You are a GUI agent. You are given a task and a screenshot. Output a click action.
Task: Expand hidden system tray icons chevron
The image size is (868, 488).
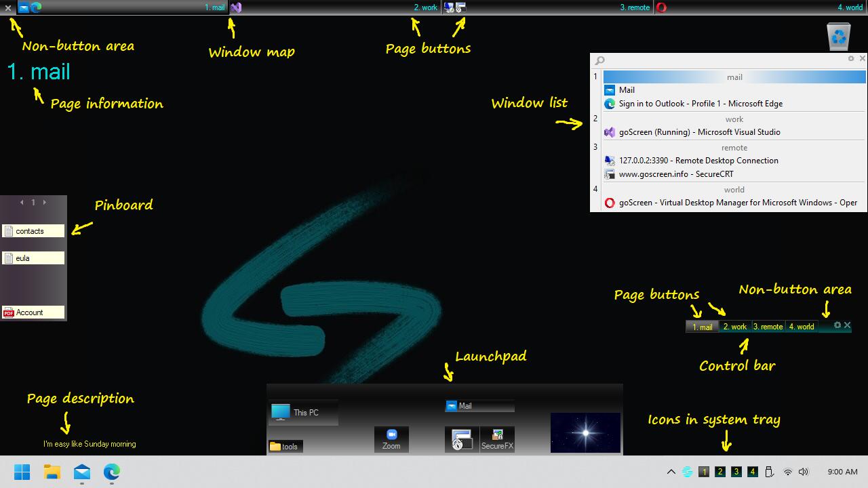[671, 472]
